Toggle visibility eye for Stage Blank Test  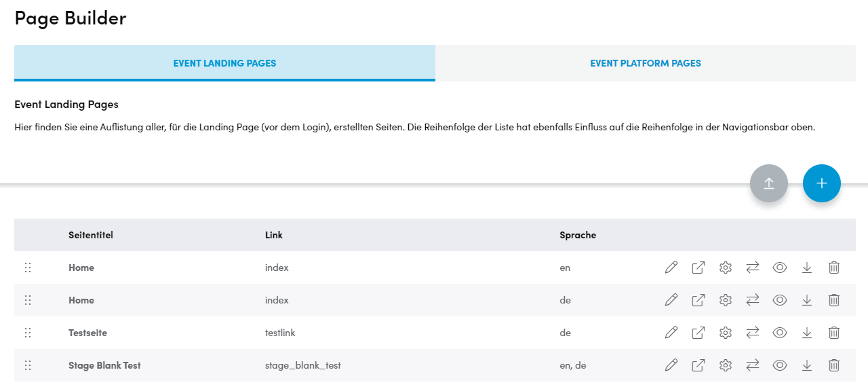[780, 365]
